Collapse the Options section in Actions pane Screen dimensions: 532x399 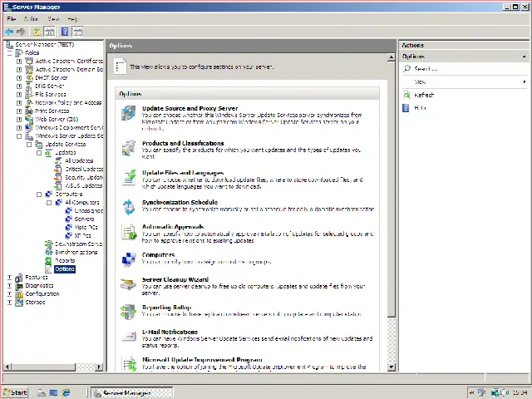(525, 57)
